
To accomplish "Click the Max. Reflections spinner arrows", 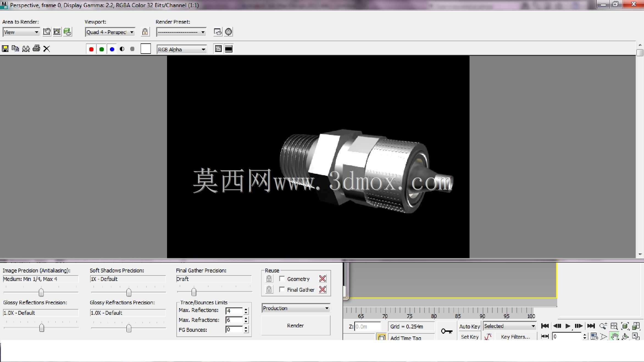I will 246,311.
